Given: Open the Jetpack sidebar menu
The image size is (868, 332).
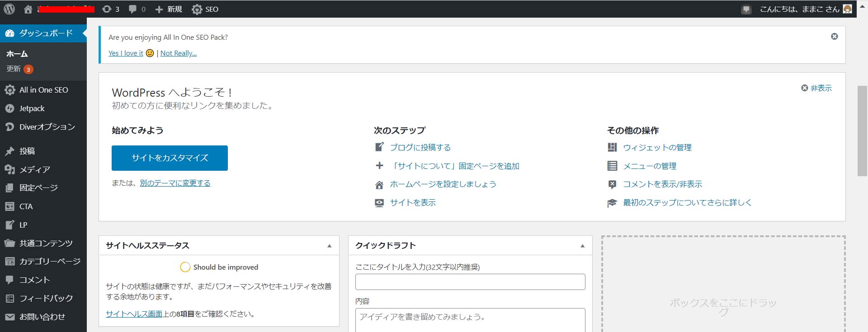Looking at the screenshot, I should coord(32,108).
